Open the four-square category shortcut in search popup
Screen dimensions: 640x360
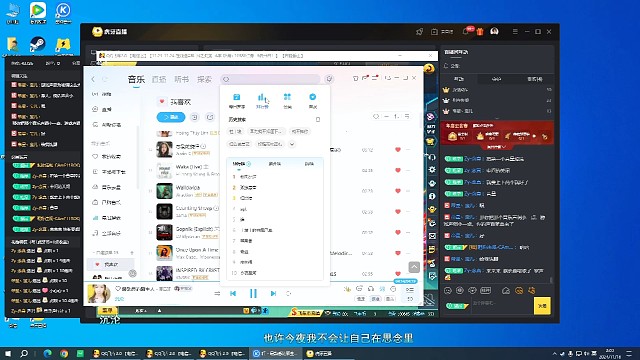click(x=287, y=100)
